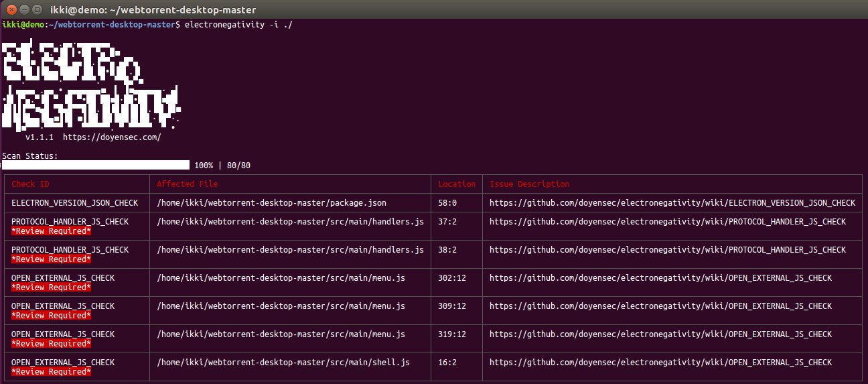Click the Review Required badge for shell.js row

51,372
